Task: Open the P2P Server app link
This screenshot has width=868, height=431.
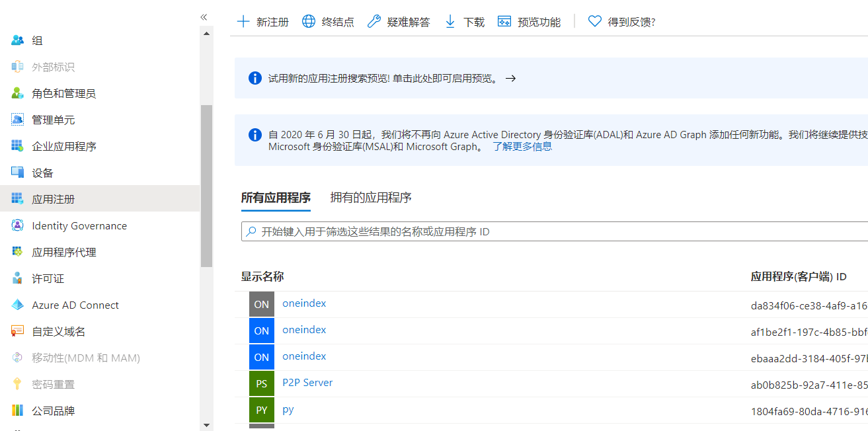Action: click(x=307, y=383)
